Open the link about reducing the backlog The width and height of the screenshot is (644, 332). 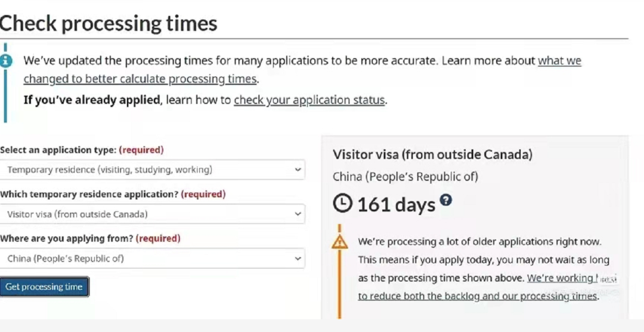click(477, 296)
